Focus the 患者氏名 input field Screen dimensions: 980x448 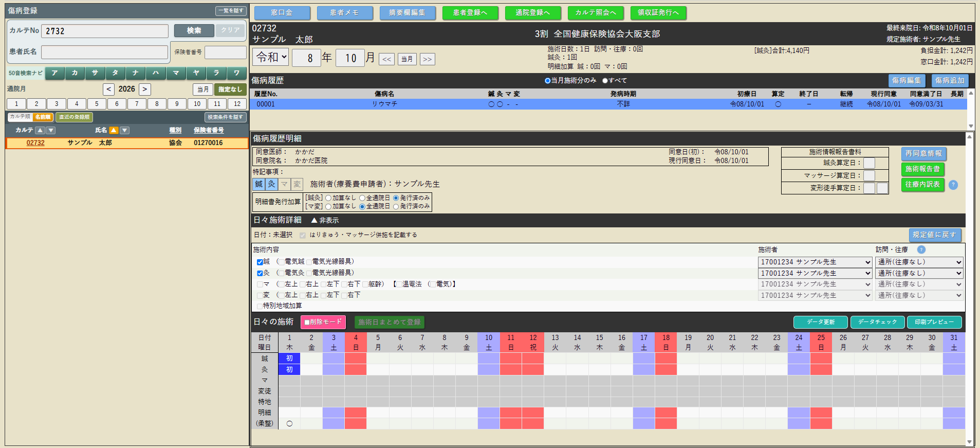105,52
